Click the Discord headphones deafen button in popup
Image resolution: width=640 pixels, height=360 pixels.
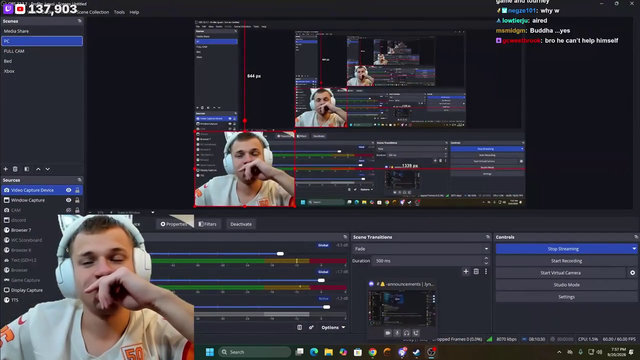(x=407, y=333)
